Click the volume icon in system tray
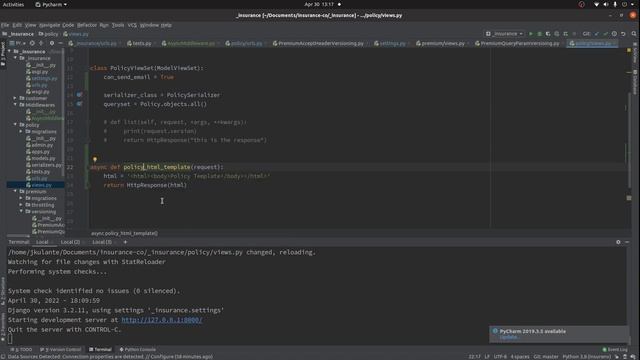This screenshot has height=360, width=640. (x=606, y=4)
